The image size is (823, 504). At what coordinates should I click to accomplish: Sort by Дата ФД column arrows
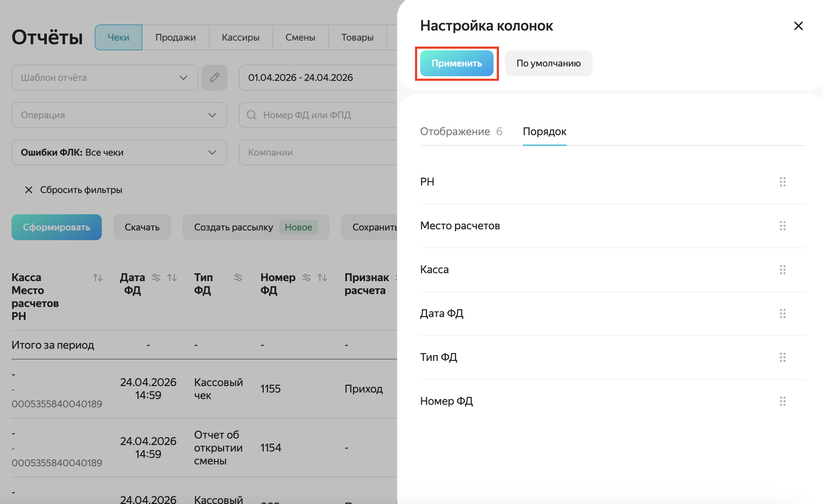click(x=172, y=278)
